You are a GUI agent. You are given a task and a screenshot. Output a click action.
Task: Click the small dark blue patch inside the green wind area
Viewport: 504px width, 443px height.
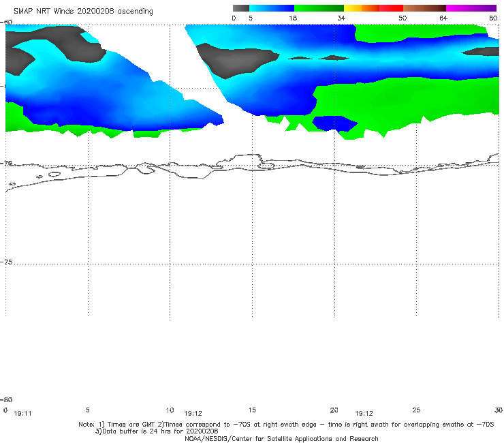[334, 123]
